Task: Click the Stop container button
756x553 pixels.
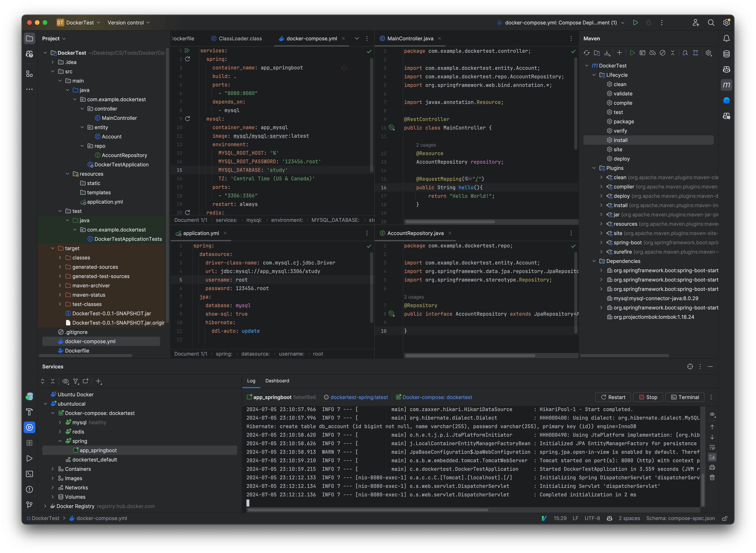Action: tap(648, 397)
